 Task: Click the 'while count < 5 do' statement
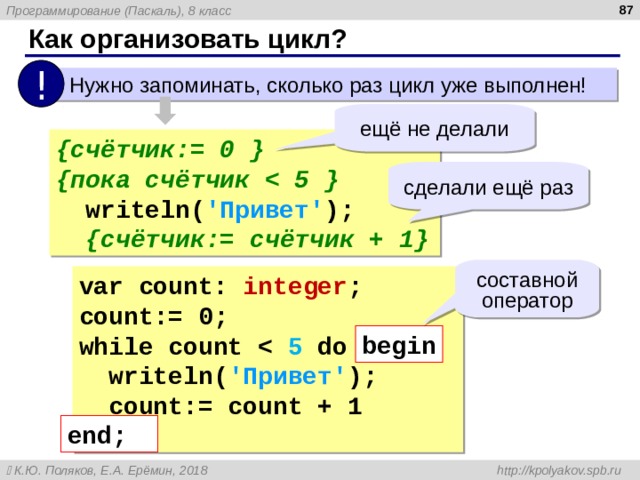pos(213,347)
